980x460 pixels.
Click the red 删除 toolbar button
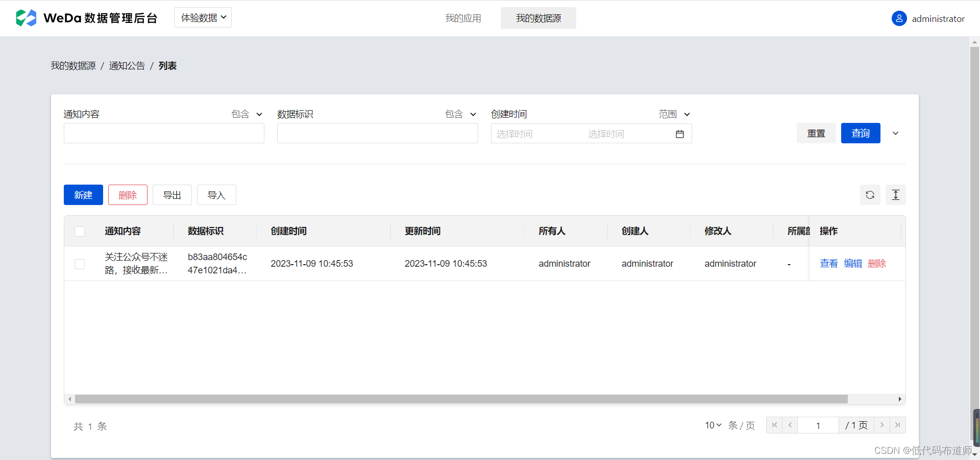128,195
